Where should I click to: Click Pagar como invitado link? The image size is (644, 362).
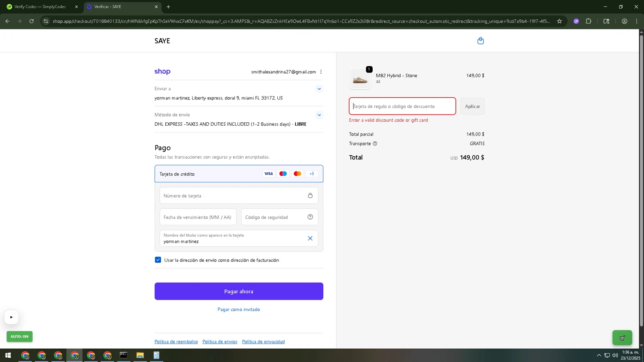click(x=239, y=310)
